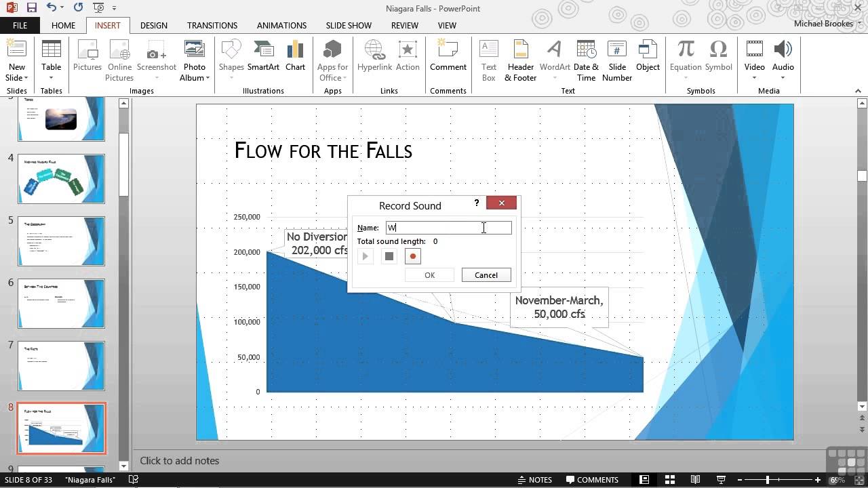Switch to the TRANSITIONS tab
The height and width of the screenshot is (488, 868).
212,25
